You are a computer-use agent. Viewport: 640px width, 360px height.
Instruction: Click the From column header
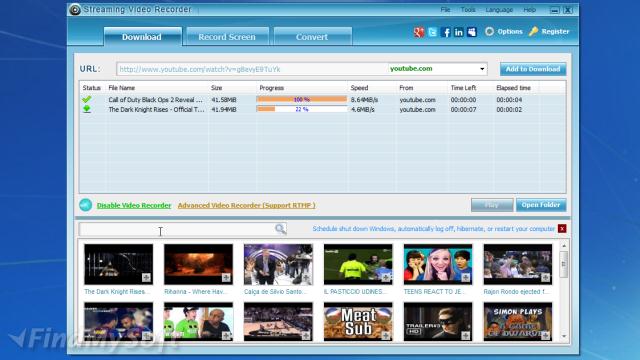[x=406, y=88]
